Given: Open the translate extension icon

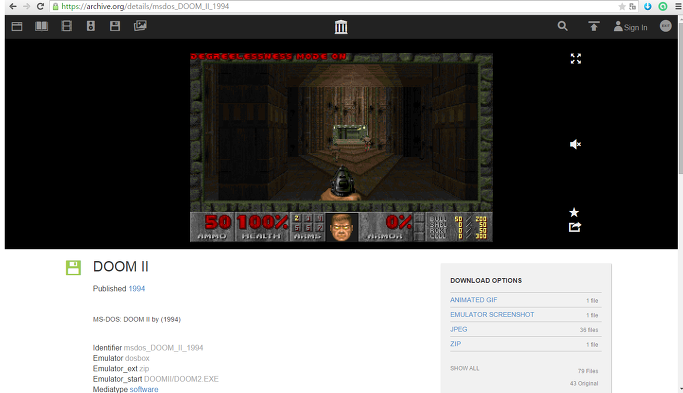Looking at the screenshot, I should pyautogui.click(x=633, y=6).
